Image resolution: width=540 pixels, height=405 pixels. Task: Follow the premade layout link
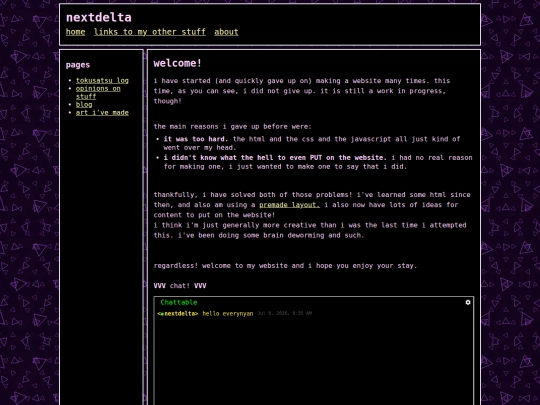290,205
